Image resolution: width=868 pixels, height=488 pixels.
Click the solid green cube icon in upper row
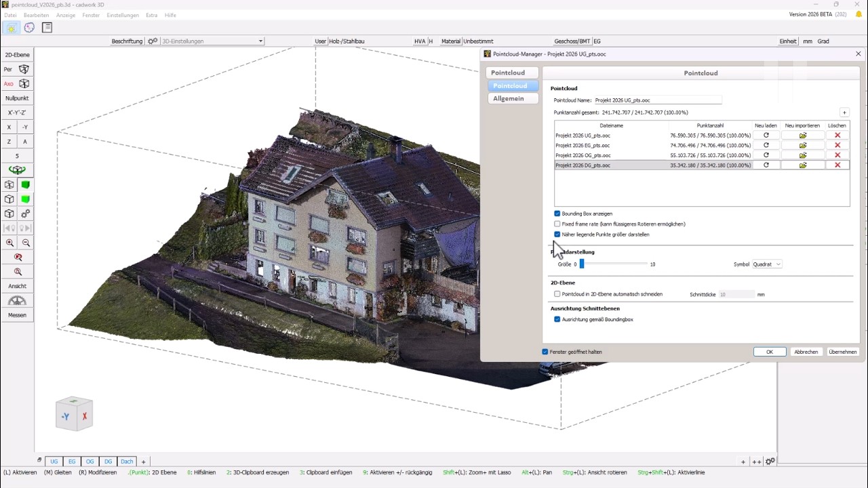point(26,185)
